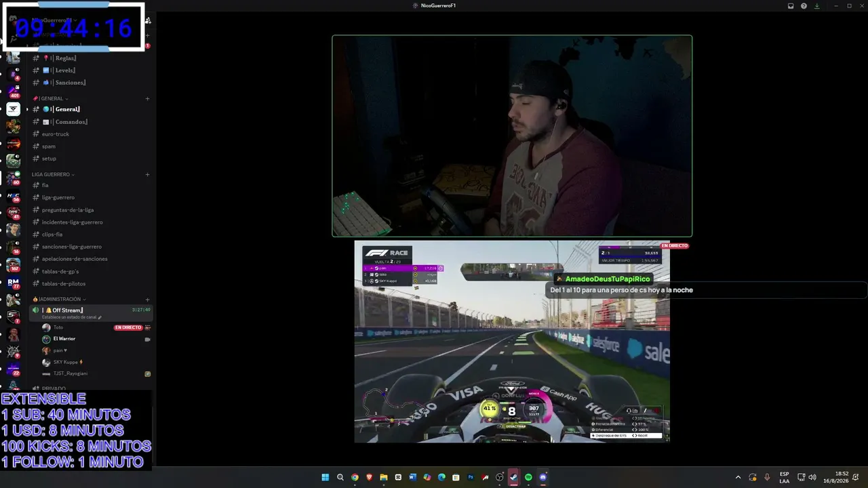The width and height of the screenshot is (868, 488).
Task: Open system volume control
Action: point(812,477)
